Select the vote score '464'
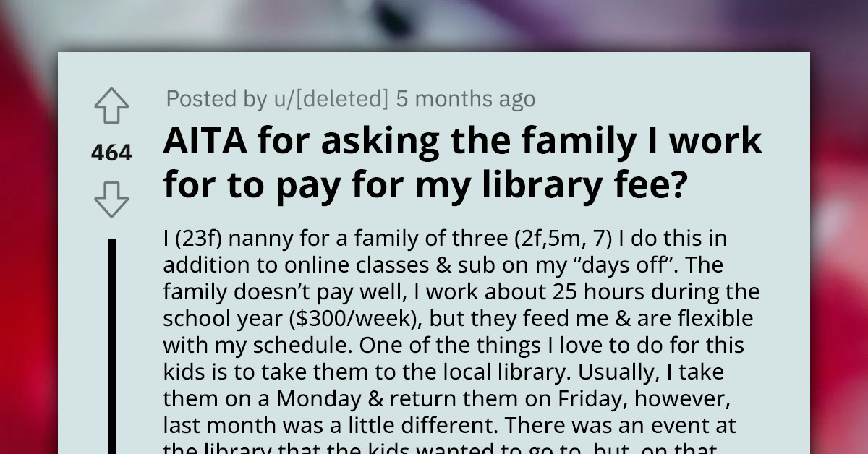 111,153
